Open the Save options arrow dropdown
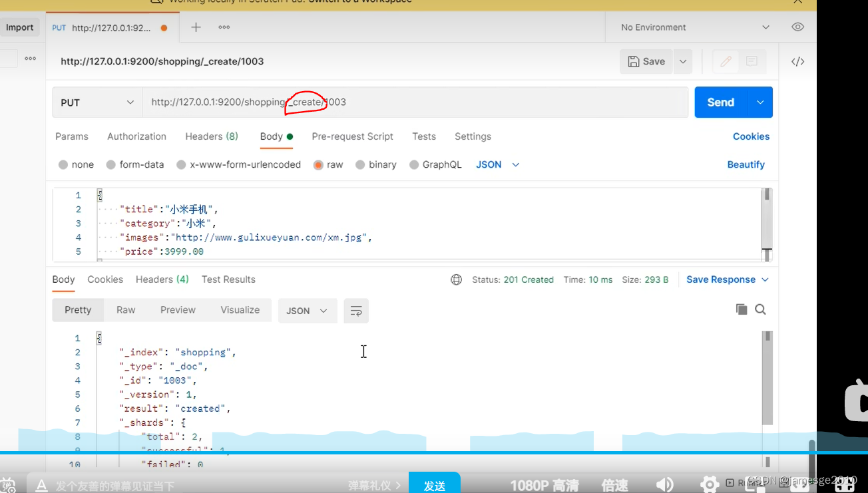This screenshot has width=868, height=493. pyautogui.click(x=683, y=61)
